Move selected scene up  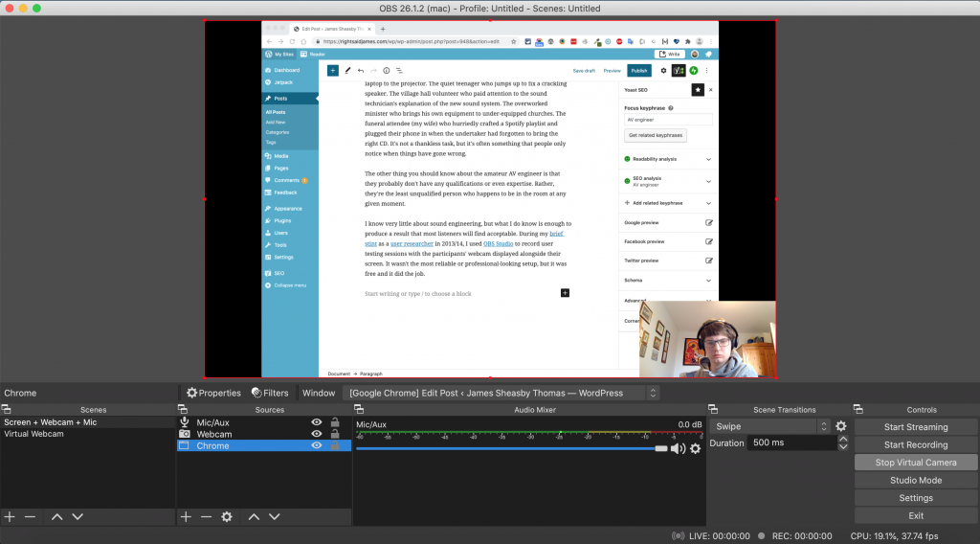click(56, 516)
